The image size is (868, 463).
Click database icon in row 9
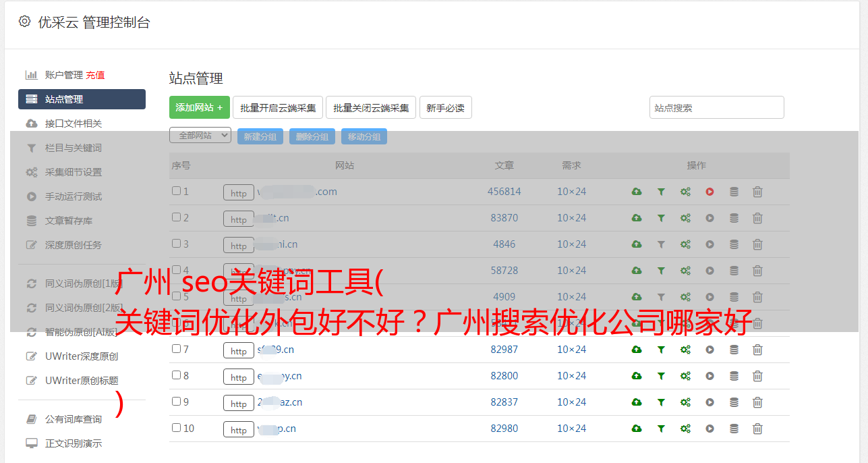point(734,402)
